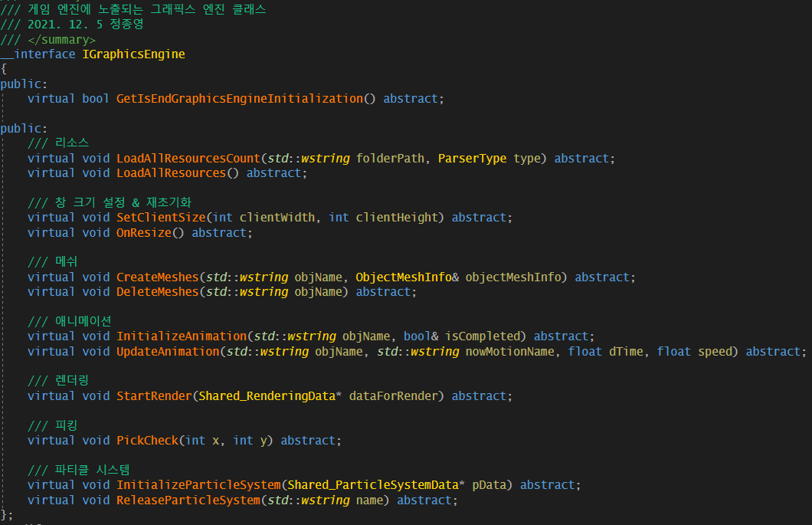Click ObjectMeshInfo& type name
812x525 pixels.
(407, 277)
